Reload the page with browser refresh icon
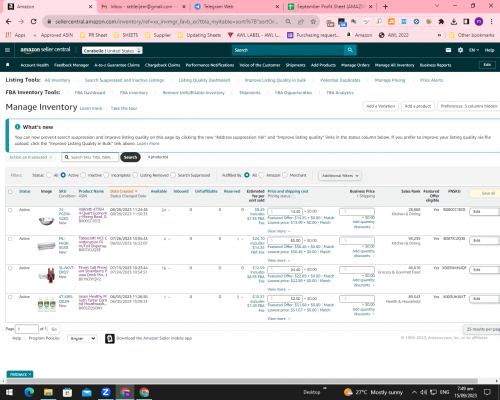Viewport: 500px width, 400px height. [33, 21]
